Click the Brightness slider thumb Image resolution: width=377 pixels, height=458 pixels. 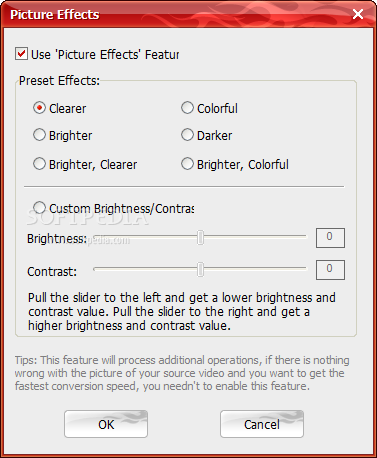tap(200, 237)
